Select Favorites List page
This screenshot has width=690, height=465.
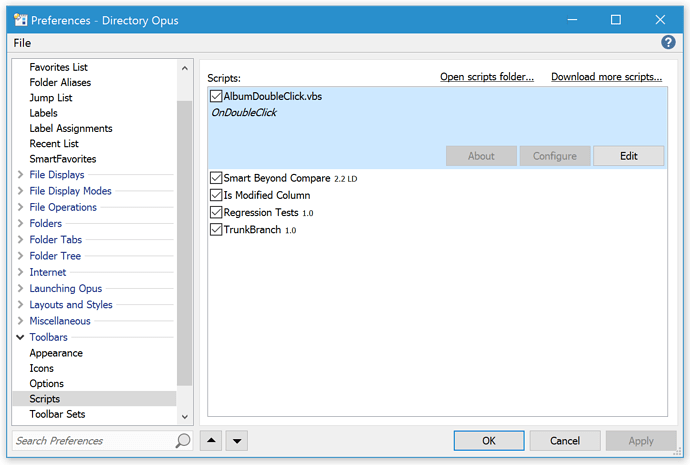59,67
